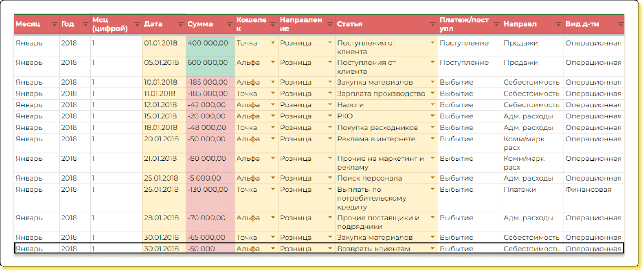Expand Направление dropdown in the 15.01.2018 row

coord(330,116)
